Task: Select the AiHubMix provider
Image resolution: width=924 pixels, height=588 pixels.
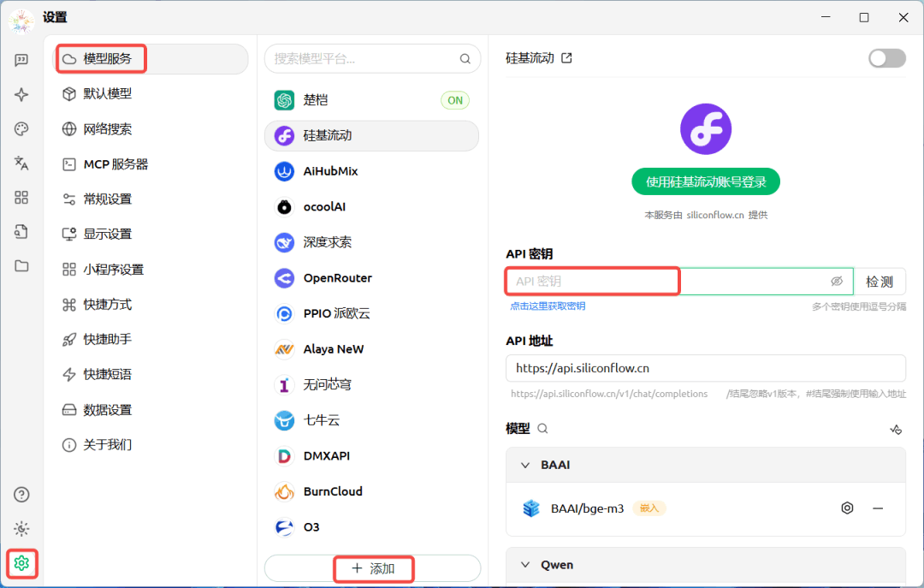Action: [372, 172]
